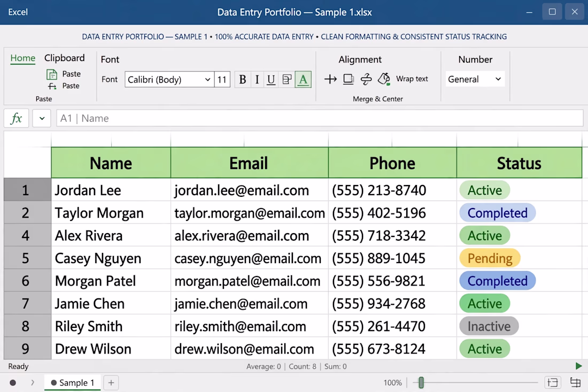Screen dimensions: 588x392
Task: Click the phone cell (555) 889-1045
Action: coord(392,258)
